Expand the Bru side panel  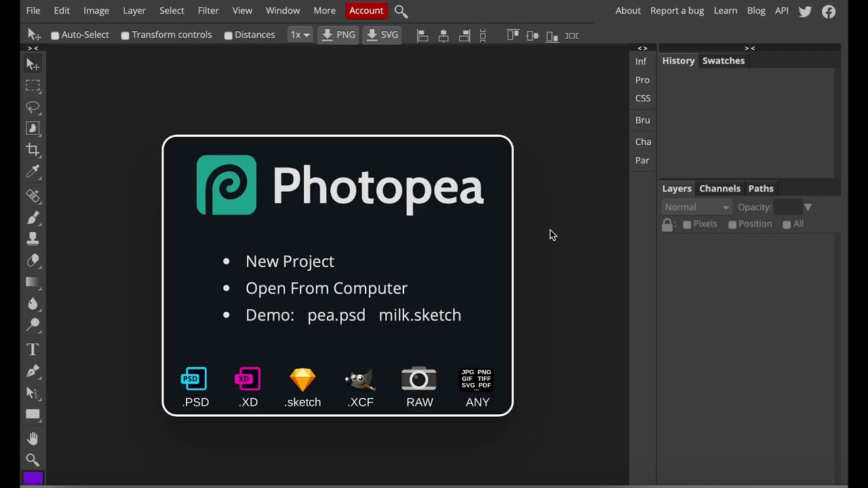[x=642, y=120]
